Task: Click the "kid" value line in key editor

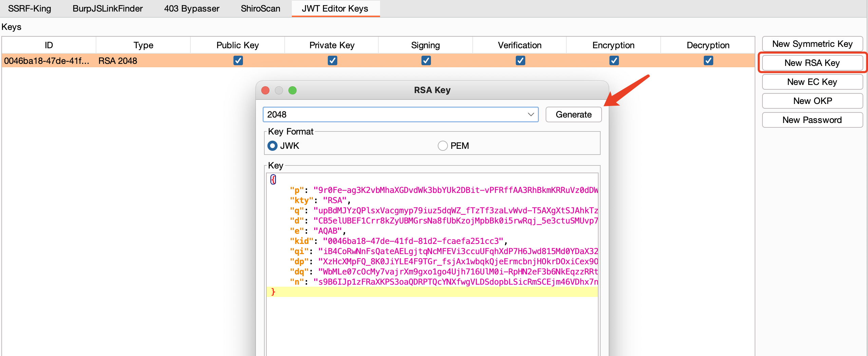Action: (399, 241)
